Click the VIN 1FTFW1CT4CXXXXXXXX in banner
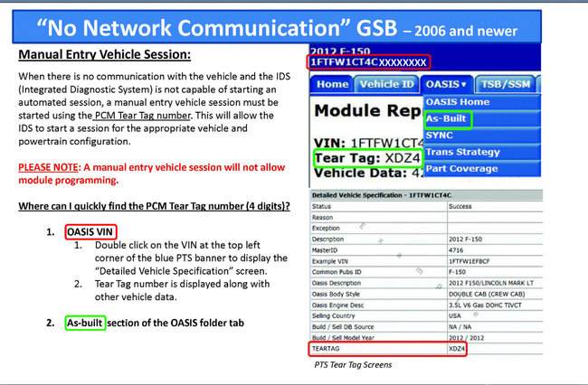This screenshot has height=385, width=588. point(368,62)
